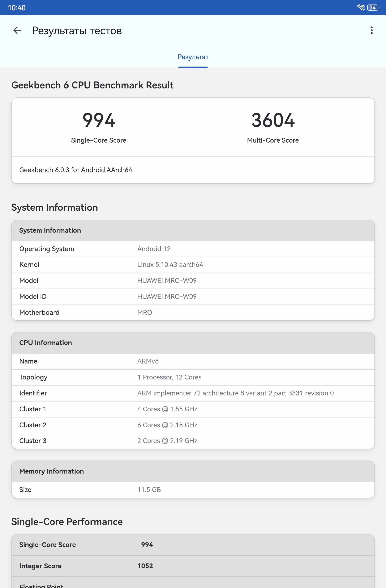The height and width of the screenshot is (588, 386).
Task: Tap the 994 Single-Core Score number
Action: click(x=99, y=120)
